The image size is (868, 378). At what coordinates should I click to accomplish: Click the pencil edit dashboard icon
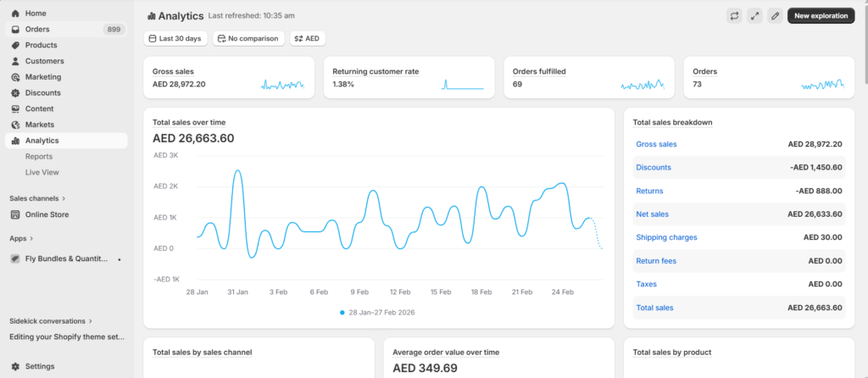pyautogui.click(x=775, y=16)
